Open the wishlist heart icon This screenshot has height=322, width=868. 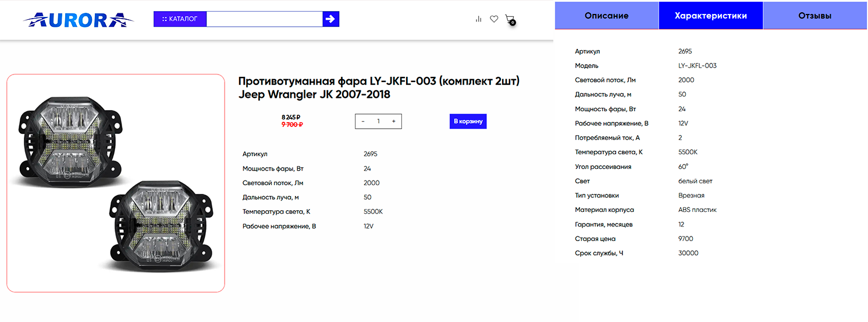point(494,19)
